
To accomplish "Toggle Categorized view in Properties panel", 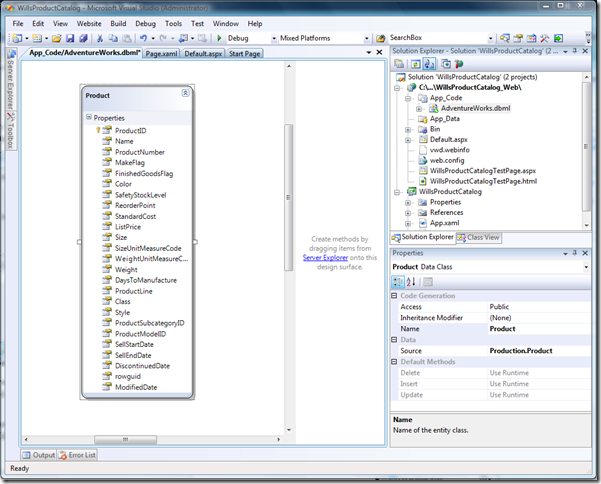I will [x=397, y=282].
